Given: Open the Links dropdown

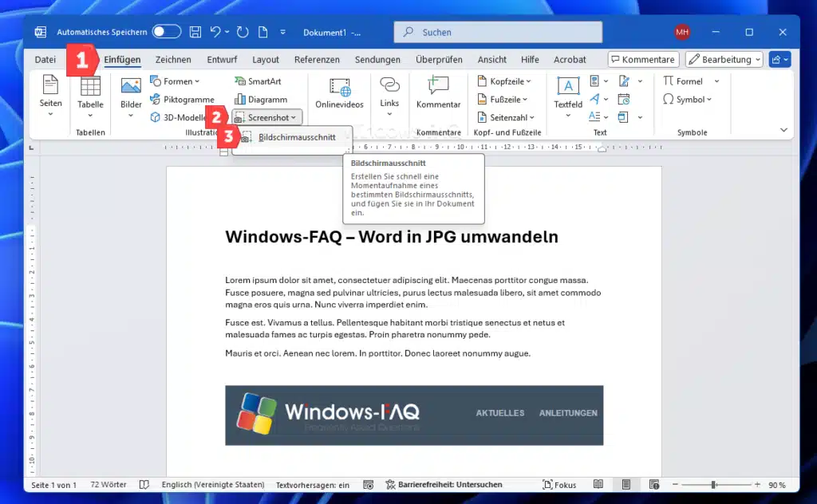Looking at the screenshot, I should tap(389, 97).
